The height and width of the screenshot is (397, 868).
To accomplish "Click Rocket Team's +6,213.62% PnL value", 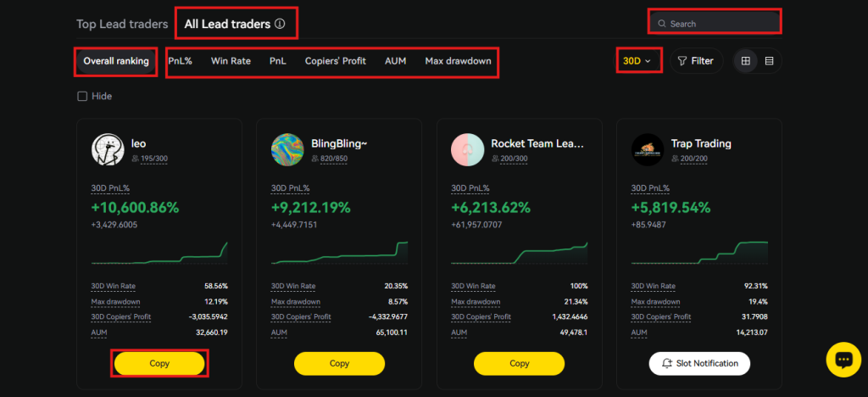I will tap(491, 208).
